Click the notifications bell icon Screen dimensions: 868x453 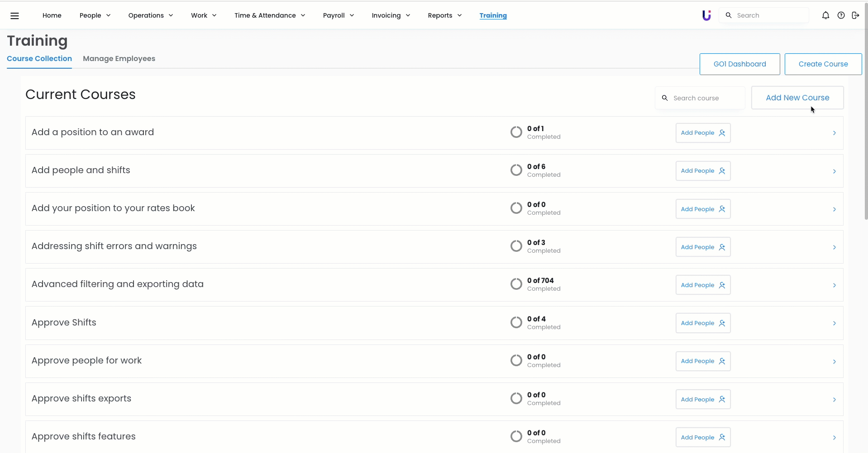point(825,15)
